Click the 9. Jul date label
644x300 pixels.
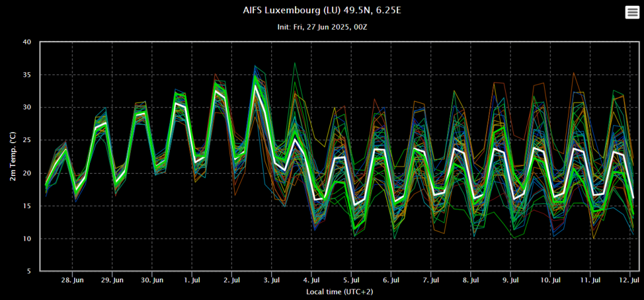pos(511,280)
